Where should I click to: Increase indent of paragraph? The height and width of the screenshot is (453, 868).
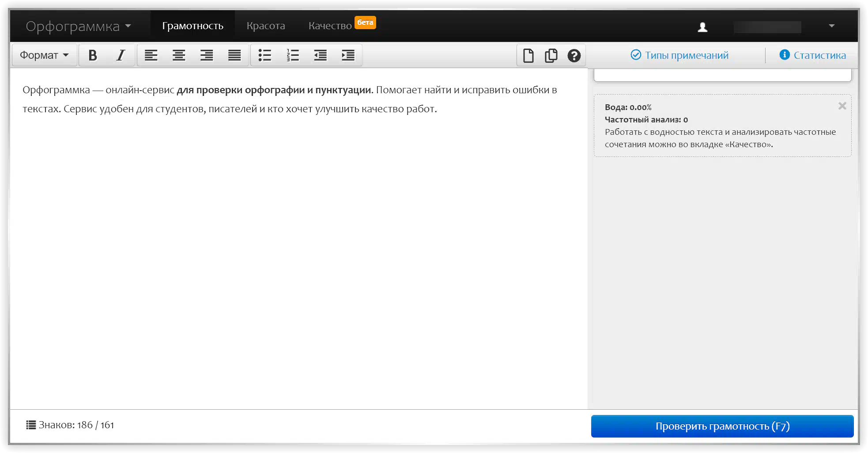coord(348,55)
